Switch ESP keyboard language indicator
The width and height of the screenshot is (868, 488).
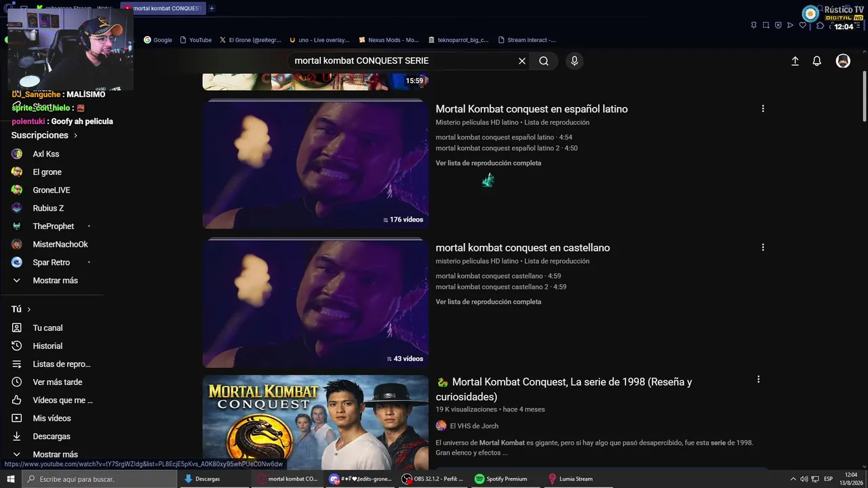pos(828,479)
